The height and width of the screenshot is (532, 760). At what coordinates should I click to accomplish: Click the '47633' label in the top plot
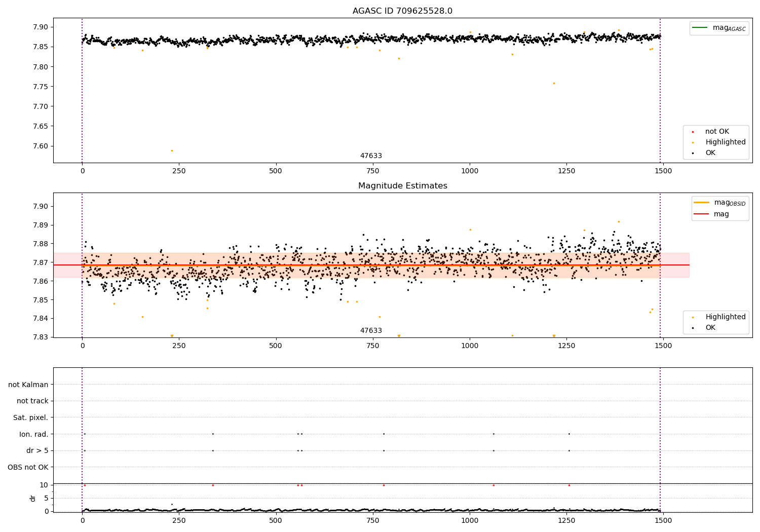pos(371,156)
